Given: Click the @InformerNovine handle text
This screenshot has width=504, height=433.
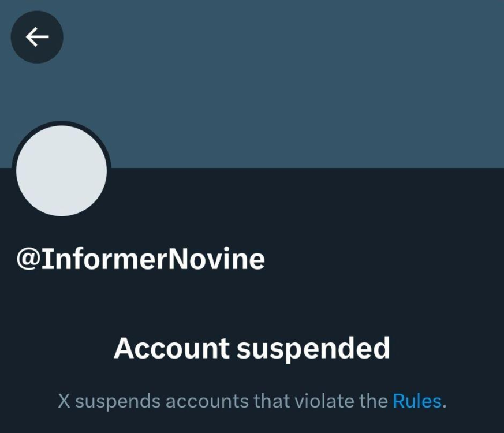Looking at the screenshot, I should (141, 259).
